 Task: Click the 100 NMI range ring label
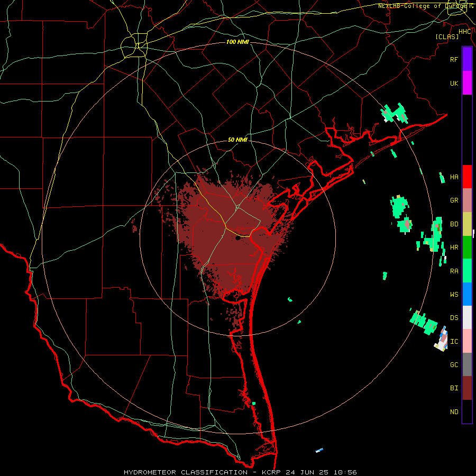click(x=237, y=42)
